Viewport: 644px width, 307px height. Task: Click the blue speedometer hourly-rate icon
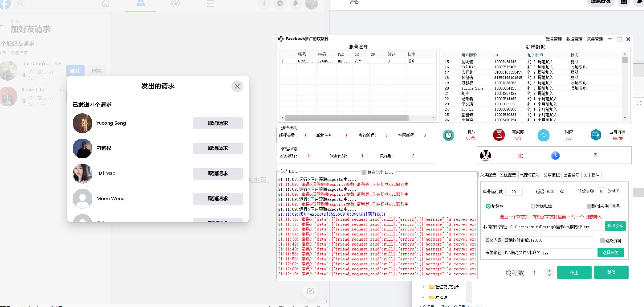pos(543,135)
